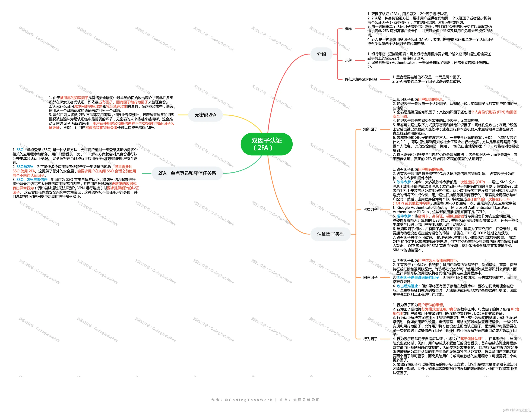Select the 降低未授权访问风险 sub-node
532x413 pixels.
(361, 79)
